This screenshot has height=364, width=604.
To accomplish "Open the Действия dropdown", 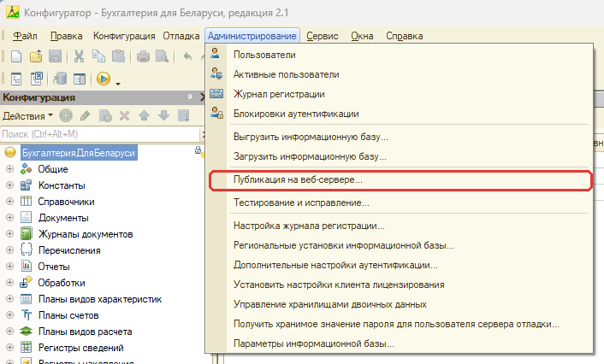I will click(x=27, y=116).
